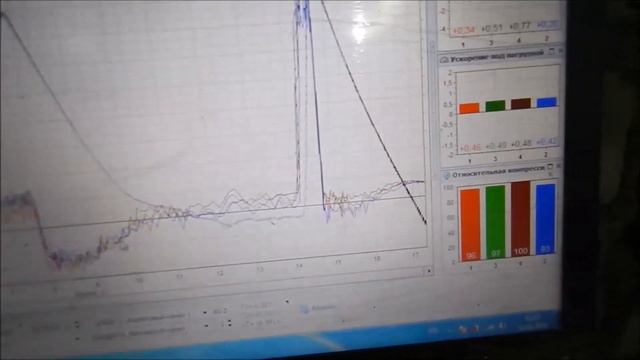
Task: Select the orange compression bar labeled 95
Action: 470,225
